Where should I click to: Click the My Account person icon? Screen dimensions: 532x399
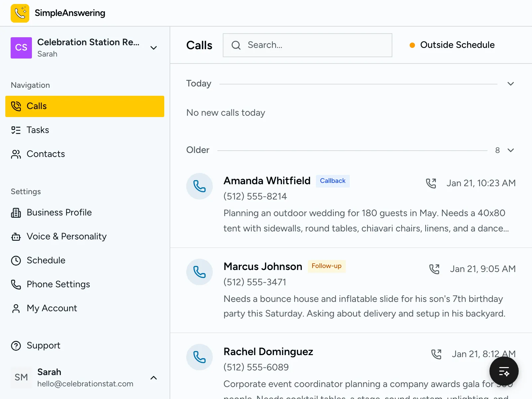tap(16, 308)
